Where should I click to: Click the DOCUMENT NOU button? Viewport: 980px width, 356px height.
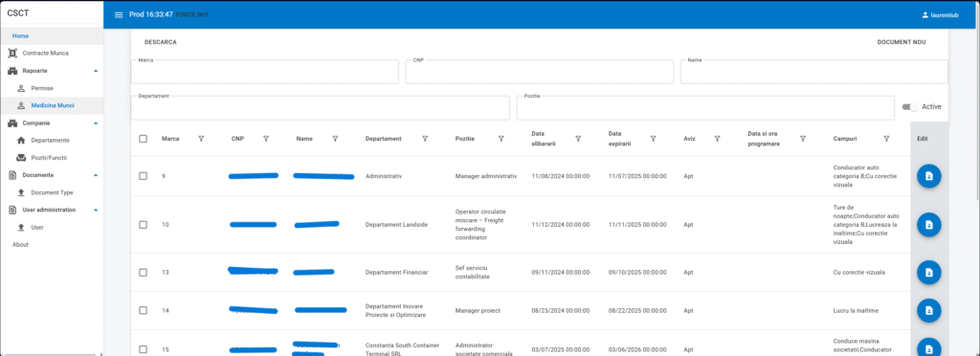tap(902, 42)
